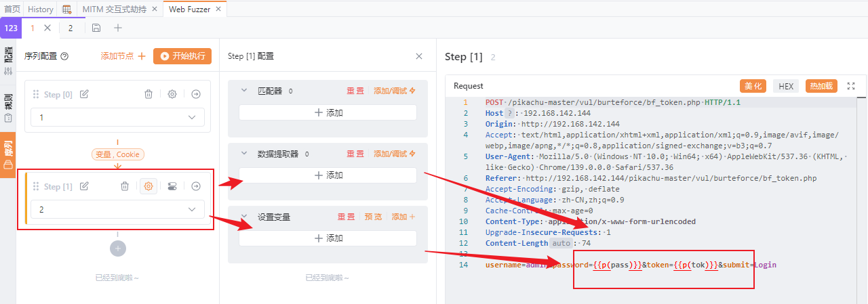Click the table icon tab after History
868x304 pixels.
pyautogui.click(x=66, y=9)
